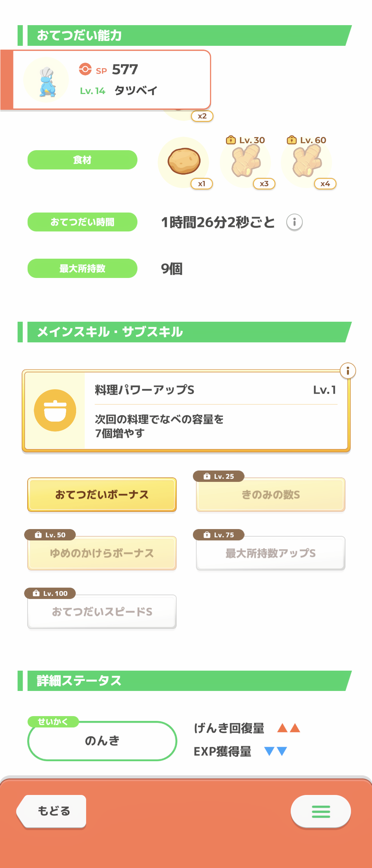Tap the Lv. 30 locked ginger ingredient
This screenshot has height=868, width=372.
click(246, 161)
